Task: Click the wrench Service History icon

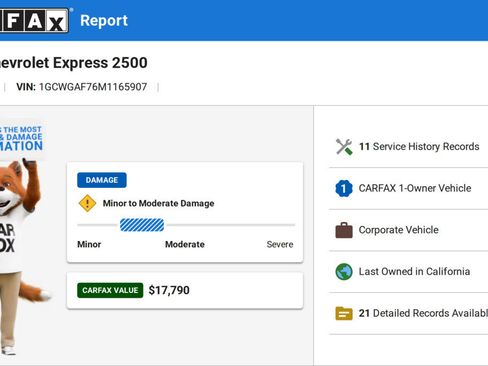Action: 344,147
